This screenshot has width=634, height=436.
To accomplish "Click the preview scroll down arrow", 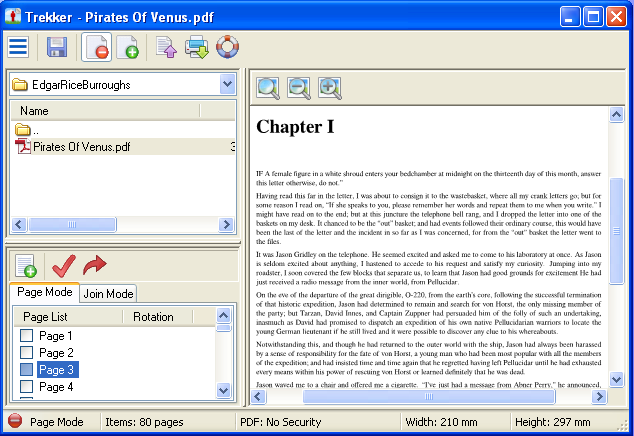I will point(616,379).
